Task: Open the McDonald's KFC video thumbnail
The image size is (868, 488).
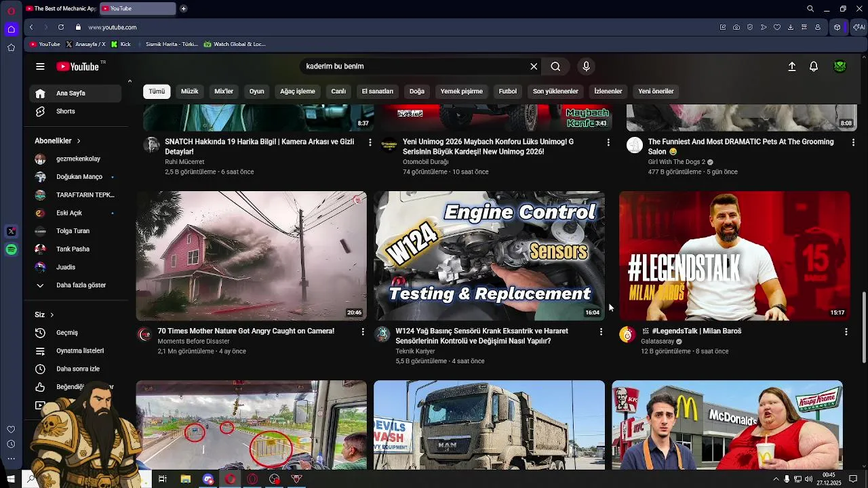Action: 728,424
